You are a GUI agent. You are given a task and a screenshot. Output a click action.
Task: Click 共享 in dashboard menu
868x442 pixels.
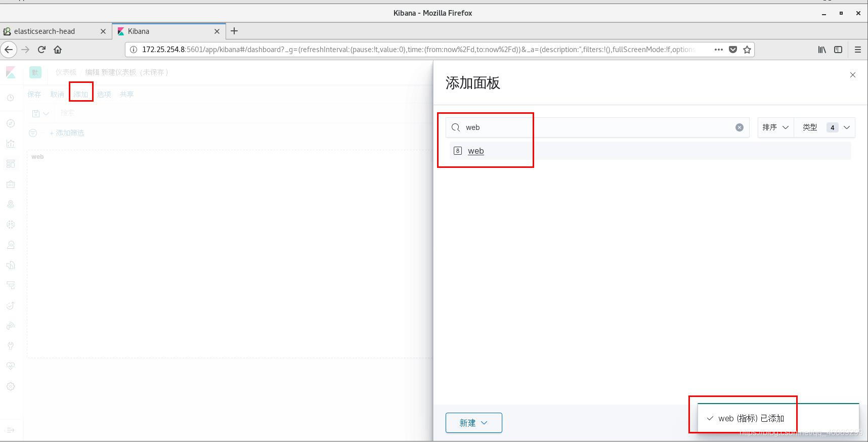[x=126, y=94]
